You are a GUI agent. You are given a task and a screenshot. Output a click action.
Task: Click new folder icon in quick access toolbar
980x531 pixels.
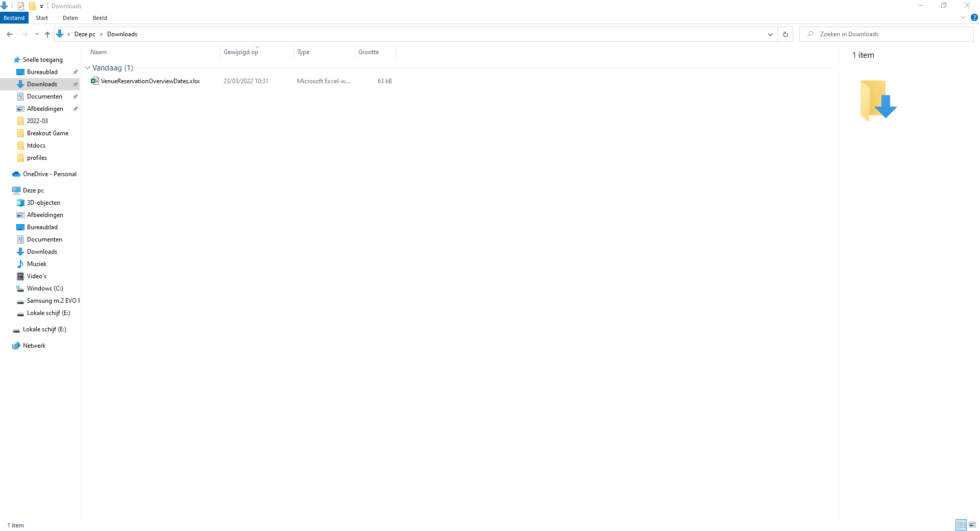pos(32,6)
